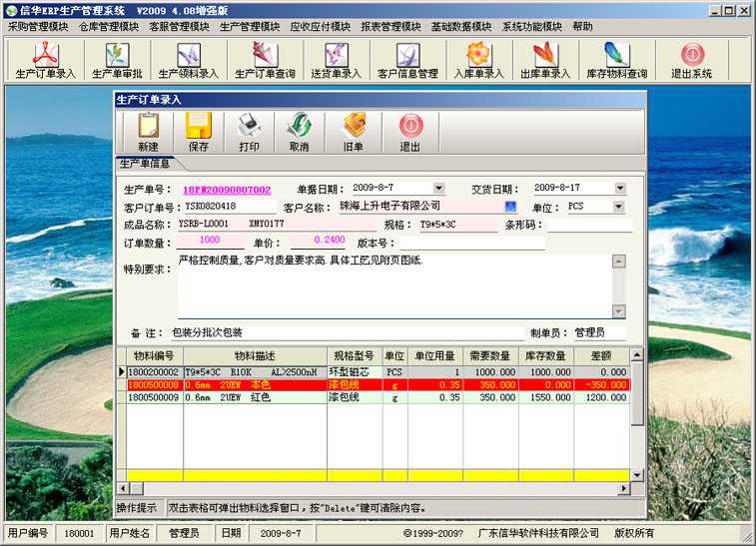Open the 单位 PCS dropdown

point(618,207)
